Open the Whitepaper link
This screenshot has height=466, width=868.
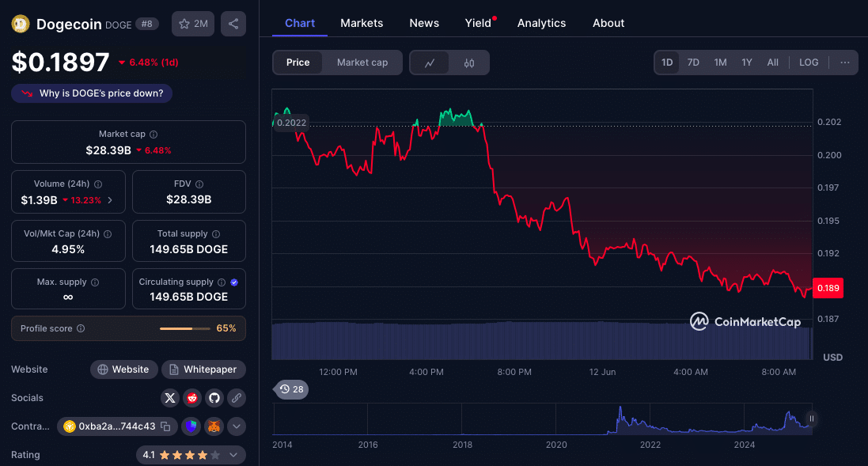(x=203, y=369)
